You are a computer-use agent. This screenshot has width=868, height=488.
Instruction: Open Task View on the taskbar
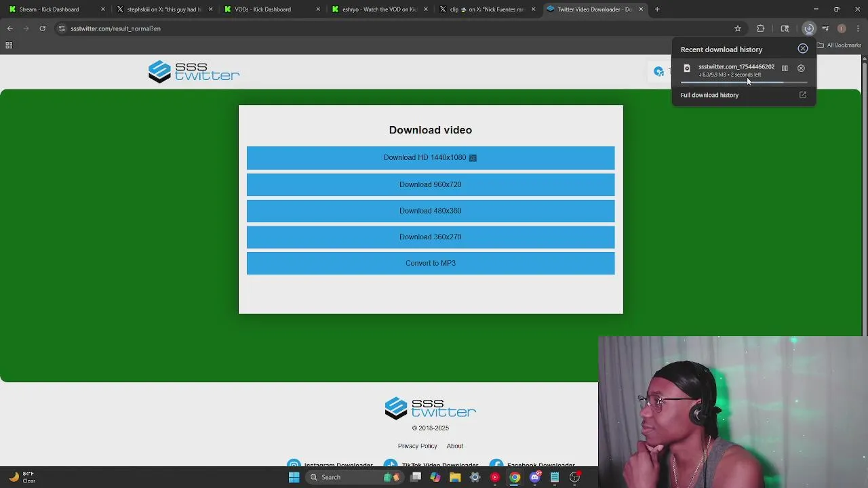pos(416,477)
